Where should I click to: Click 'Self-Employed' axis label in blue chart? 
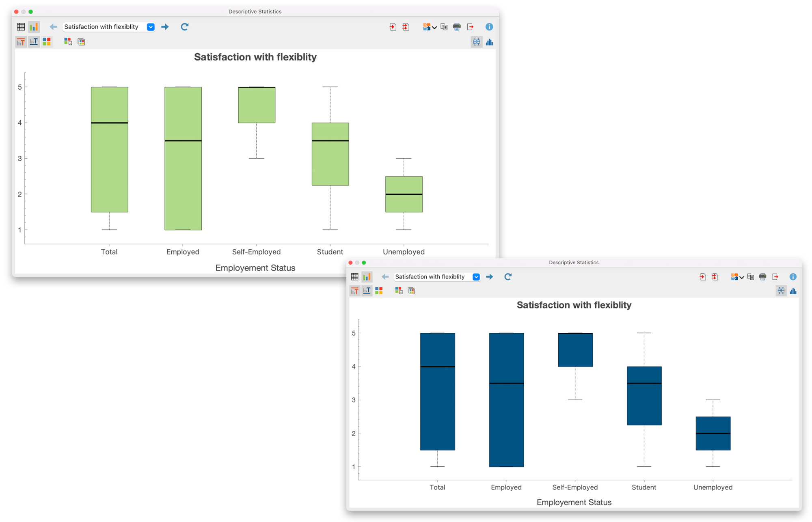pyautogui.click(x=575, y=487)
